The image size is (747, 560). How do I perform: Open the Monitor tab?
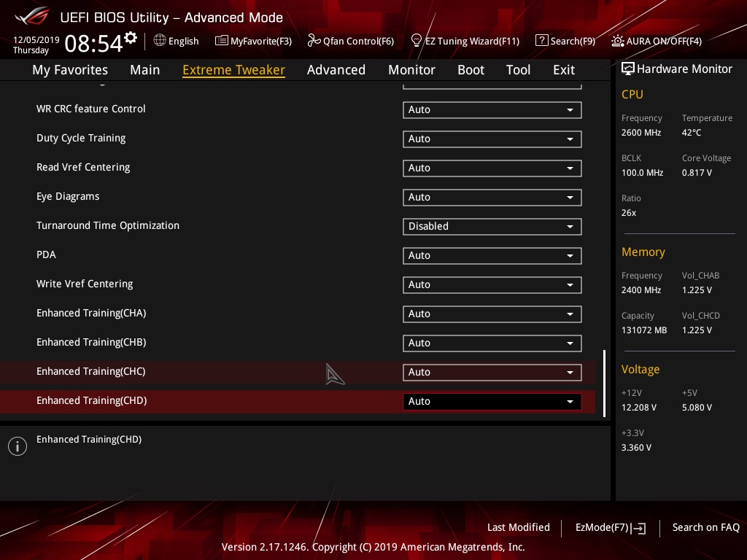[x=411, y=70]
